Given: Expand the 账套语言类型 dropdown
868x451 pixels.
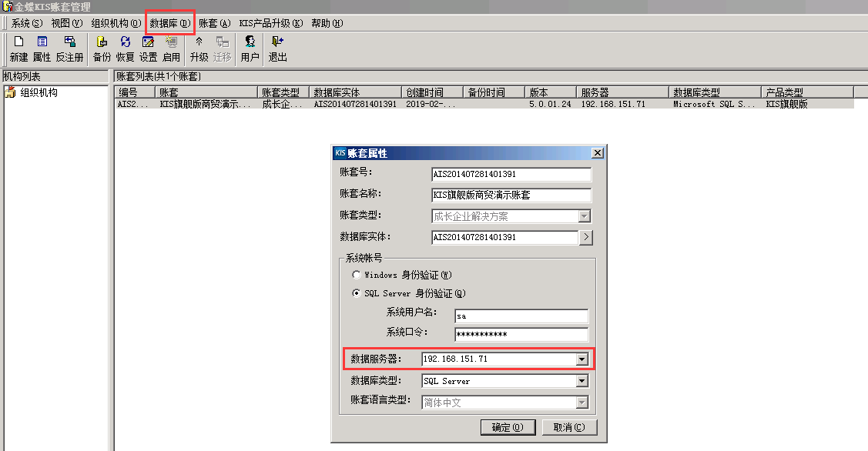Looking at the screenshot, I should (x=581, y=403).
